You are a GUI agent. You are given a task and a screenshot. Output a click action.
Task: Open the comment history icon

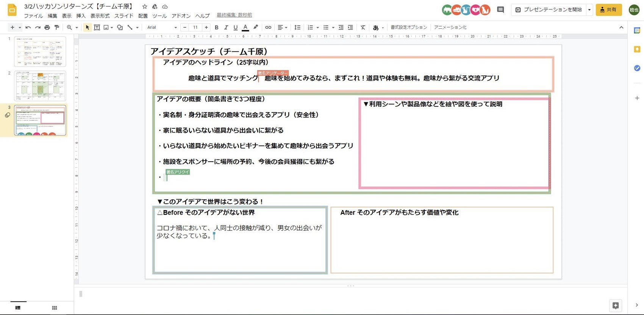pyautogui.click(x=500, y=10)
